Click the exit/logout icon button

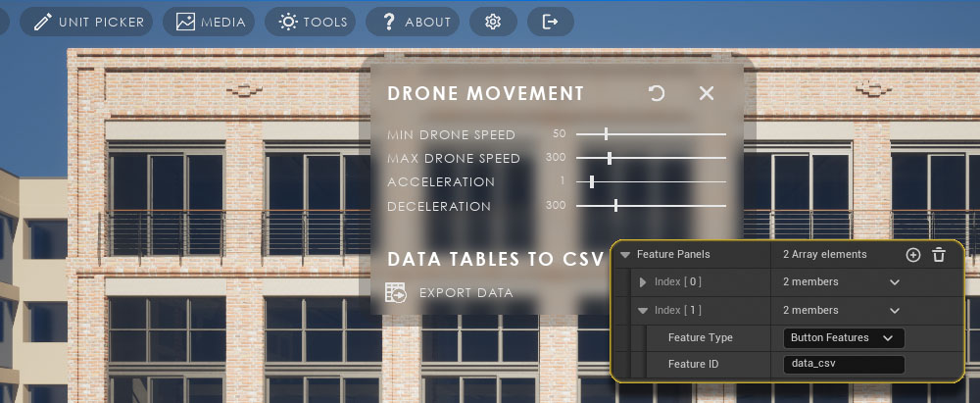(551, 22)
